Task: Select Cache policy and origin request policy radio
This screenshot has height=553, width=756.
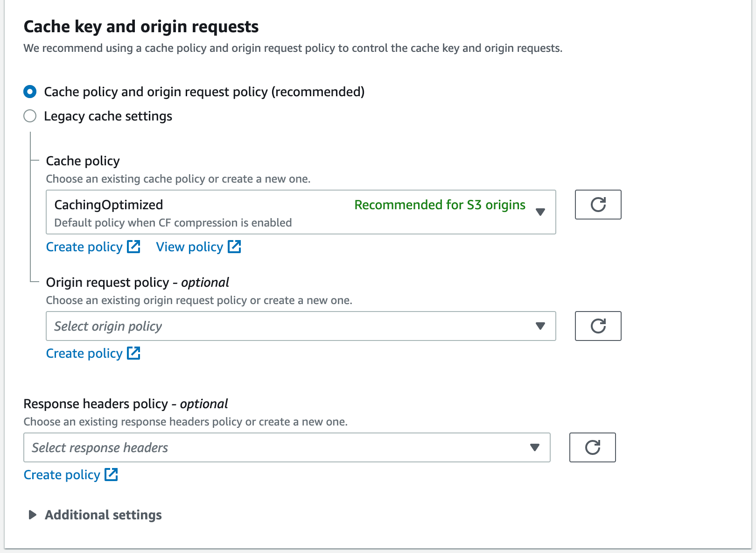Action: coord(30,92)
